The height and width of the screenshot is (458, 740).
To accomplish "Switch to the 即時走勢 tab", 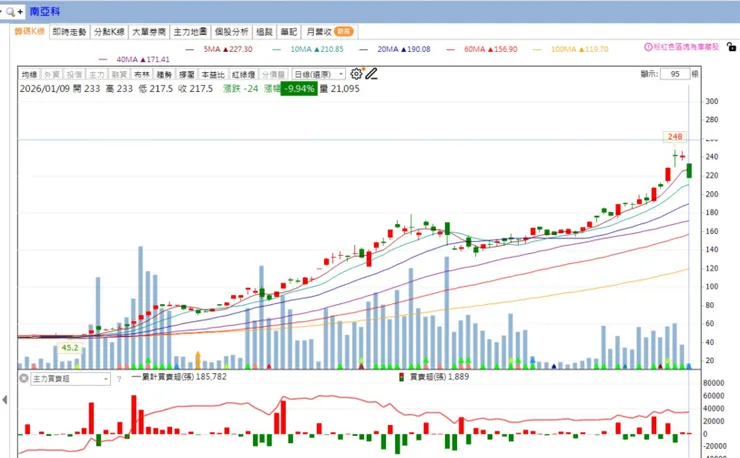I will 69,32.
